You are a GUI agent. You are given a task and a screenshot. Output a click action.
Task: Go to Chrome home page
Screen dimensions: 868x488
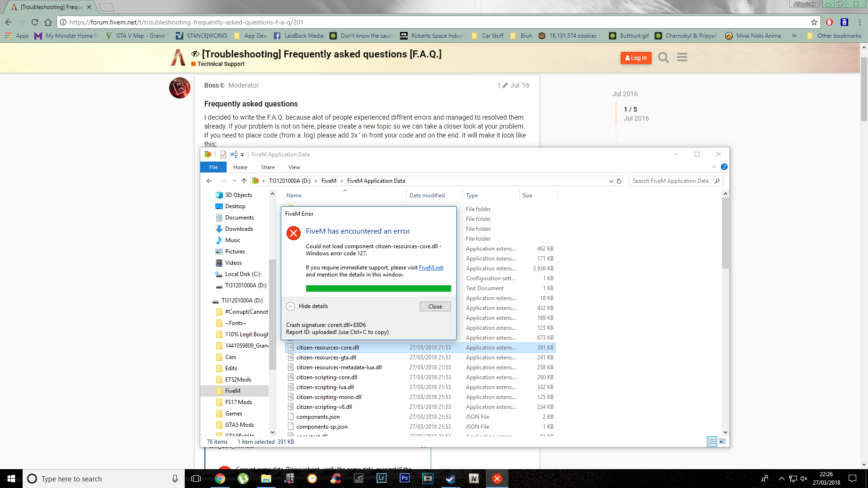[48, 22]
